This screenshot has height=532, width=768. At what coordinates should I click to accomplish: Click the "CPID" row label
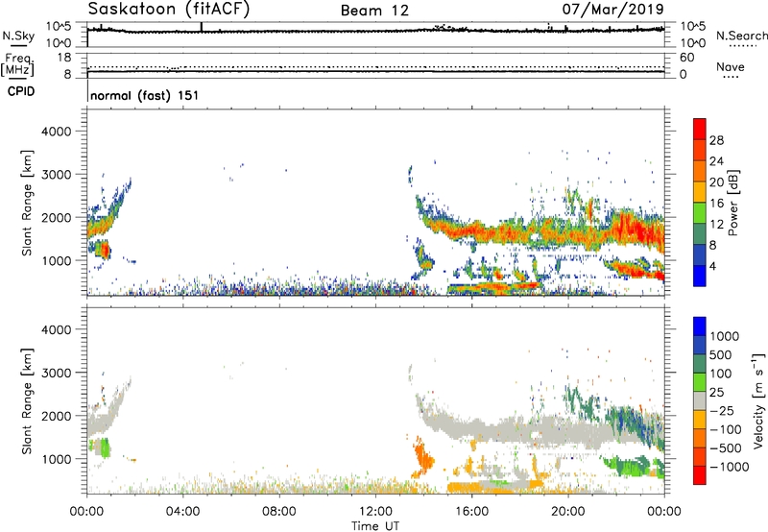tap(21, 91)
